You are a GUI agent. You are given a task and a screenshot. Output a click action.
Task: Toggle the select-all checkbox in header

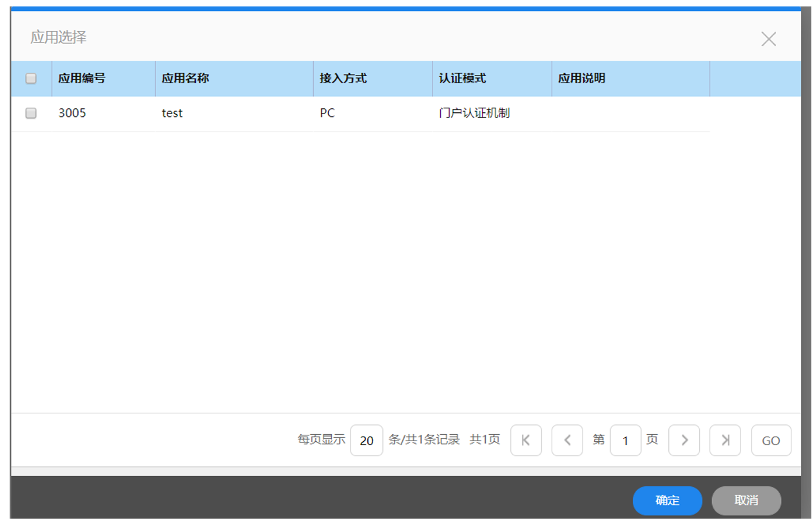(x=31, y=79)
